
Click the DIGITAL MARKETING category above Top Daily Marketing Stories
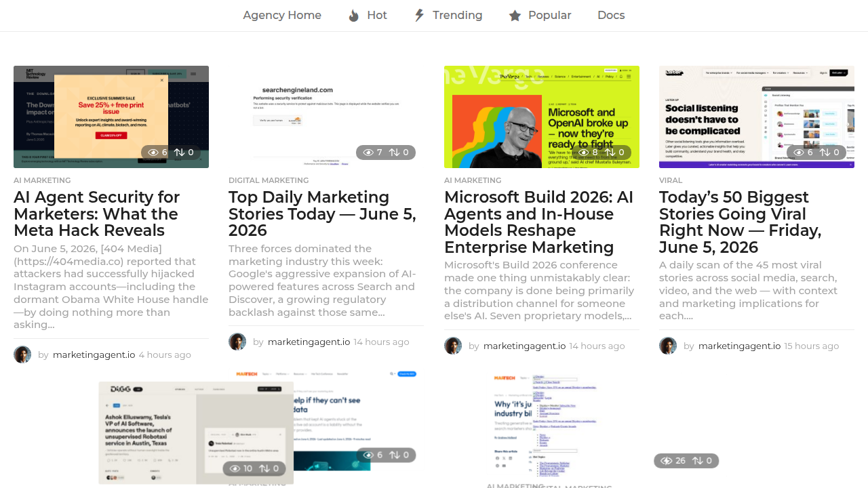click(269, 180)
